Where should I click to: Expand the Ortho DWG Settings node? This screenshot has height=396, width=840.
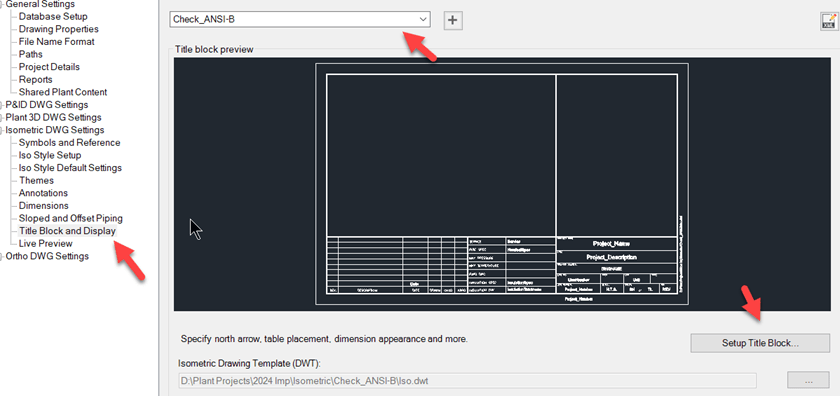pyautogui.click(x=2, y=256)
